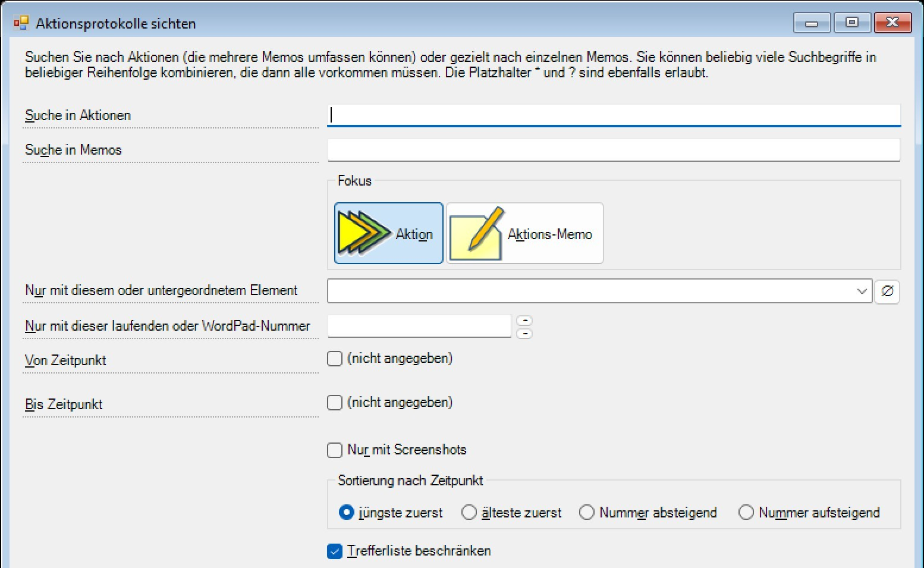The image size is (924, 568).
Task: Enable the Von Zeitpunkt checkbox
Action: 335,359
